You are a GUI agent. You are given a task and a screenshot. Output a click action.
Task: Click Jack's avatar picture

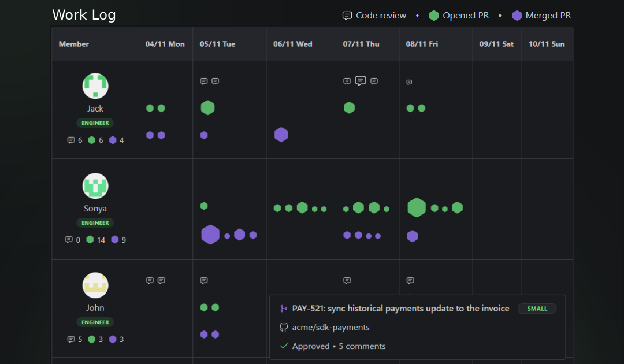coord(95,86)
